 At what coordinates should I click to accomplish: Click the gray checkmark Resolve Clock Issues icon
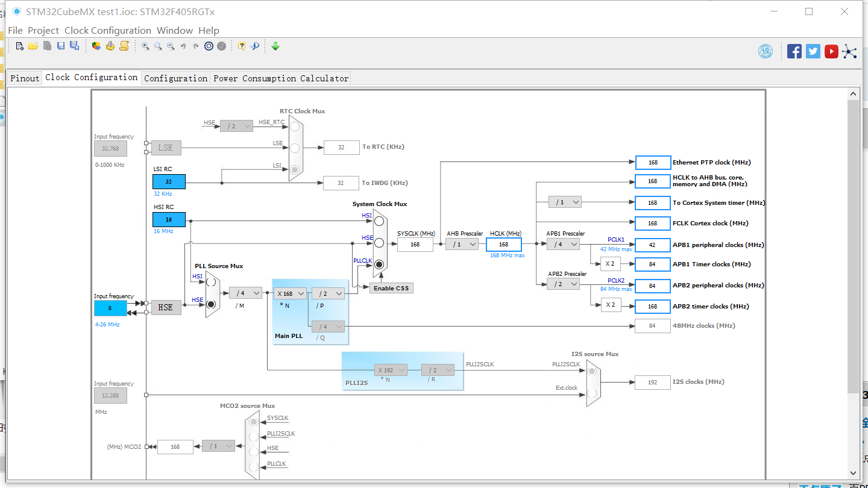coord(221,46)
